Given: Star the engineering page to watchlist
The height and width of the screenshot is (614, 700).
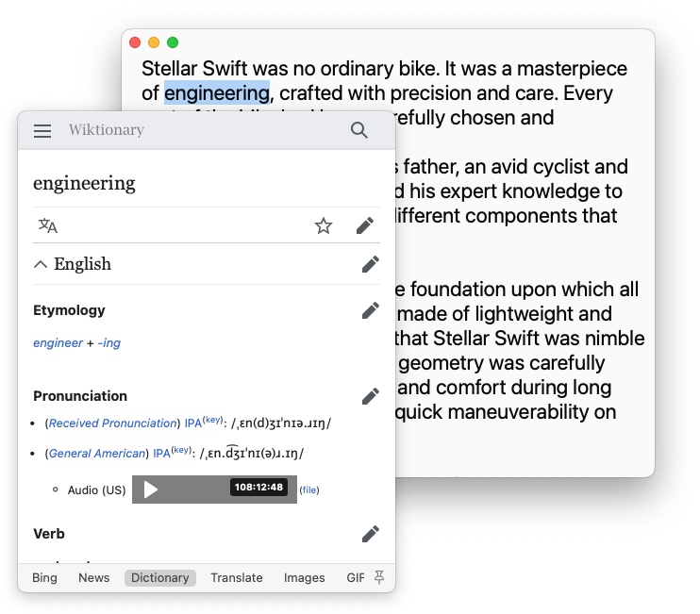Looking at the screenshot, I should click(324, 226).
